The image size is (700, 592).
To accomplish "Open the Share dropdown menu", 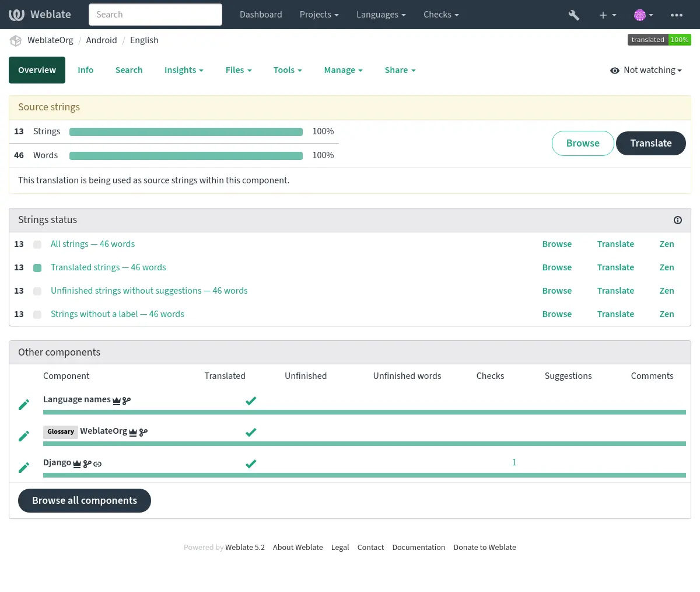I will [x=400, y=70].
